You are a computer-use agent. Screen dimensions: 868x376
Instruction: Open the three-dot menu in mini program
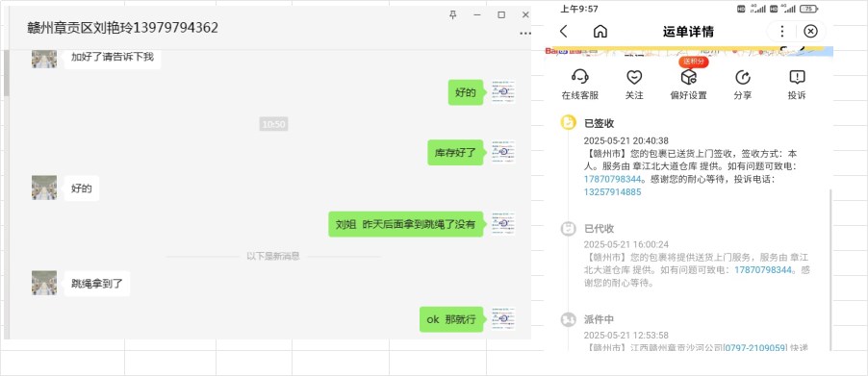pos(781,32)
